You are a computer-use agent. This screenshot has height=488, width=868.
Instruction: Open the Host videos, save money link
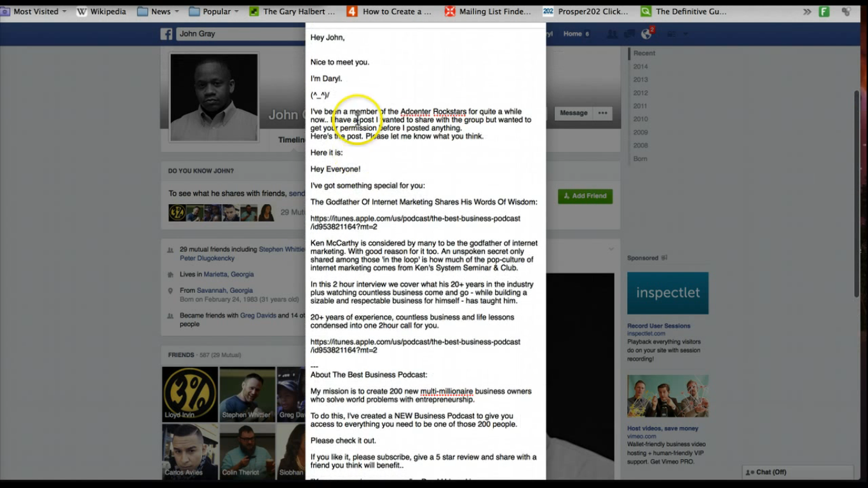click(x=663, y=429)
